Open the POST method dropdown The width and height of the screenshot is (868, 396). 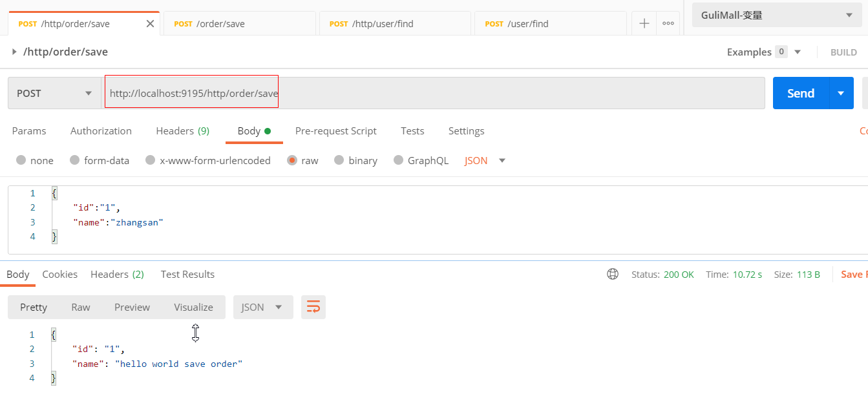54,94
